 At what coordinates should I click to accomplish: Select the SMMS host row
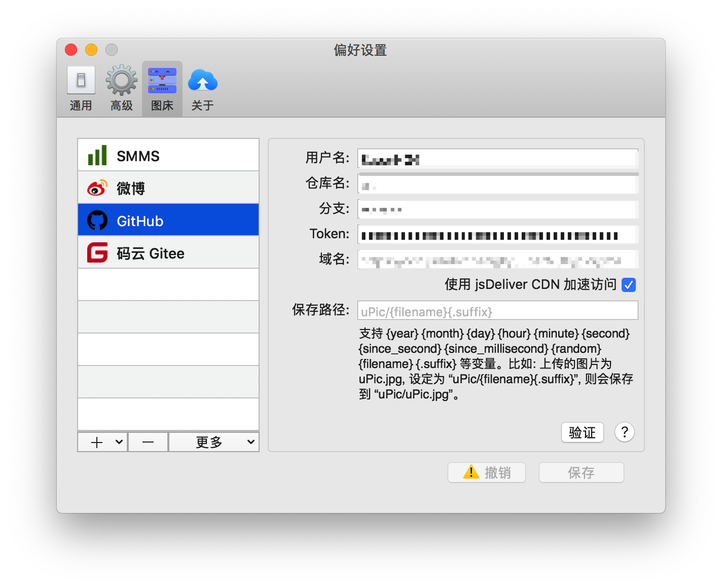(168, 155)
